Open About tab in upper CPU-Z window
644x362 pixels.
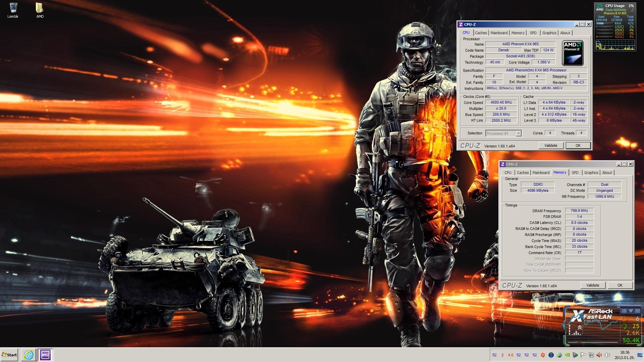coord(565,33)
